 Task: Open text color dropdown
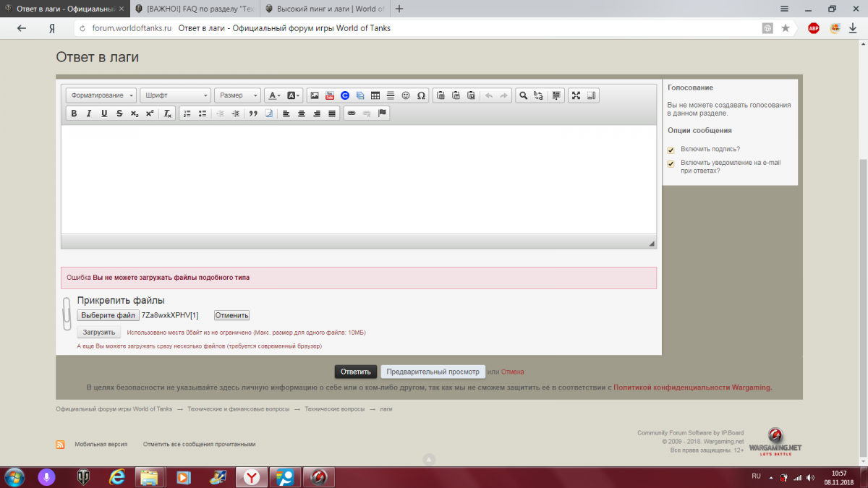(x=273, y=95)
